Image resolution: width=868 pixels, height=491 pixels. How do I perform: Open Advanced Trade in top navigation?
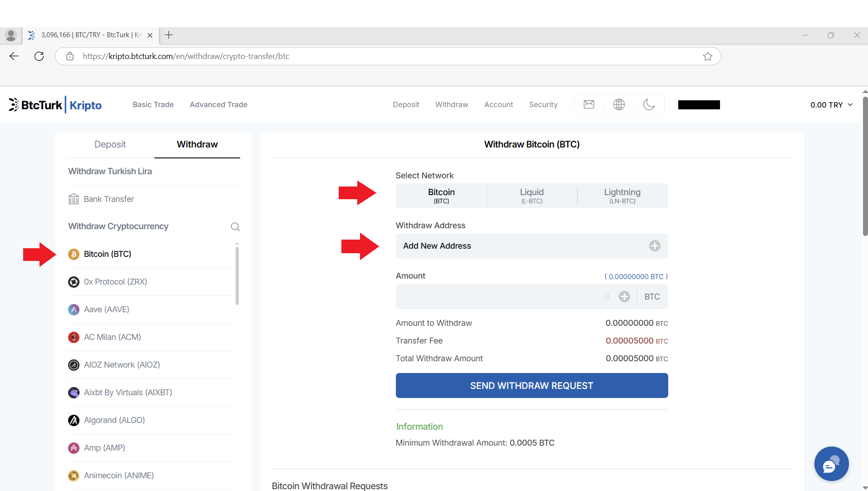click(218, 104)
